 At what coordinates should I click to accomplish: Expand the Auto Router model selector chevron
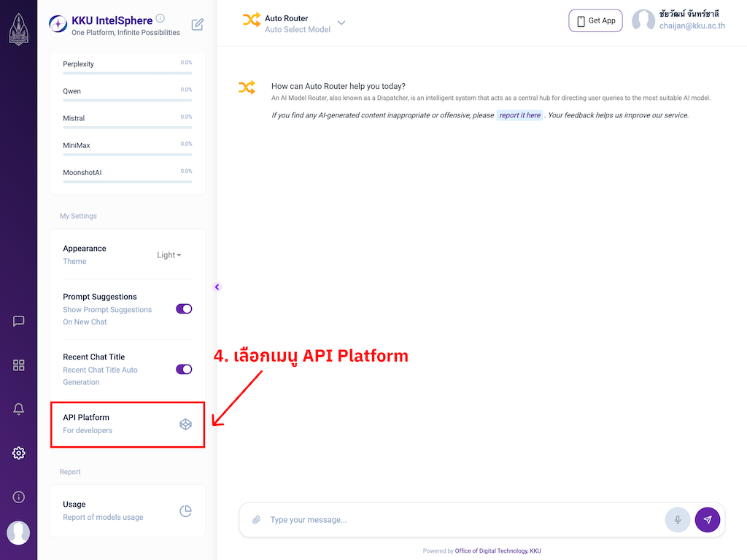[341, 23]
